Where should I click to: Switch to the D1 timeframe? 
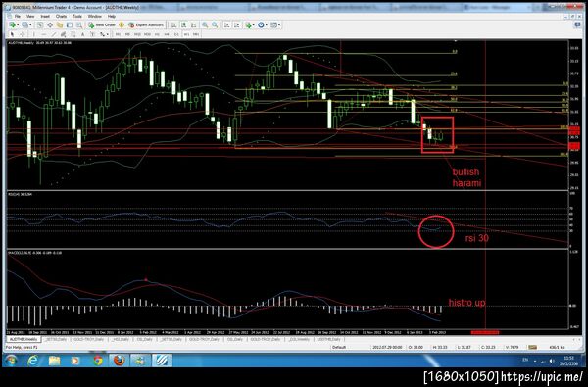click(x=176, y=34)
